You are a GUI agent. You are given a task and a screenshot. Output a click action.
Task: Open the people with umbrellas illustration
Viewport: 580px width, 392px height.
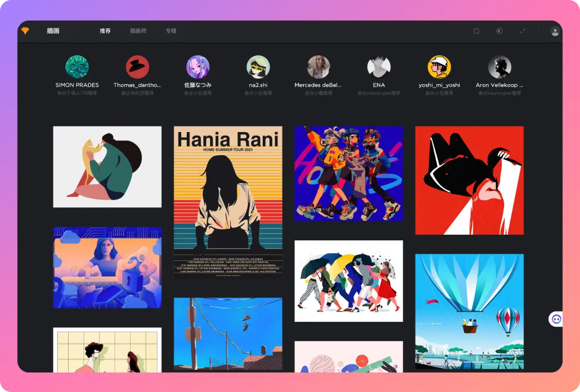tap(348, 281)
